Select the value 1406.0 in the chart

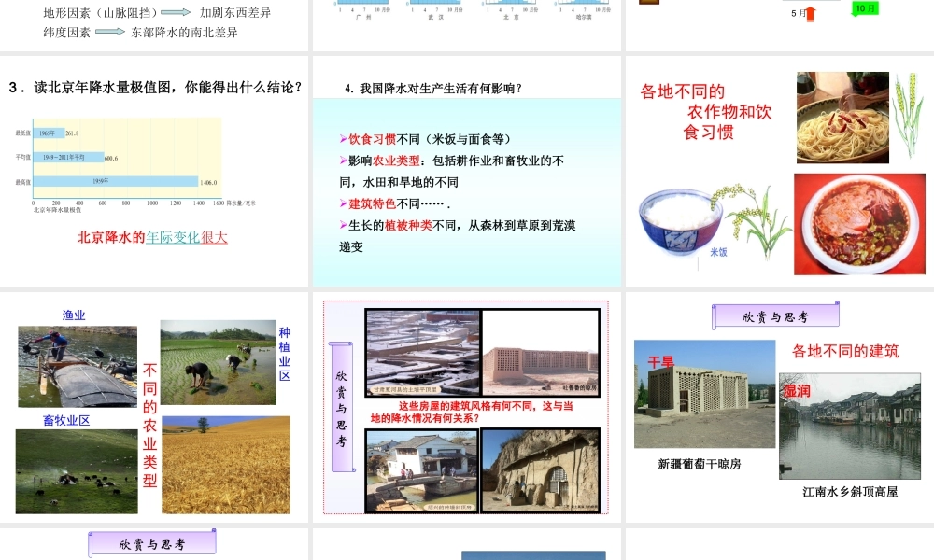click(208, 183)
